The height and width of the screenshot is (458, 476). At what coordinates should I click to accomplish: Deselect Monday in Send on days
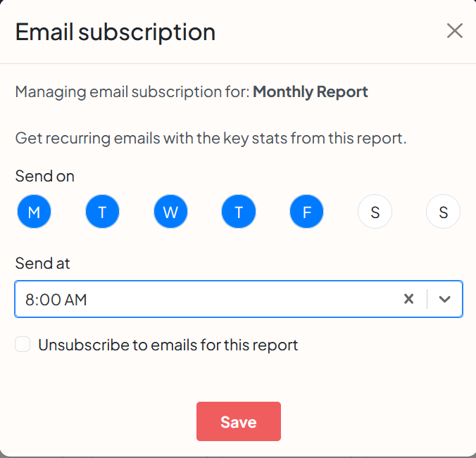pos(34,212)
